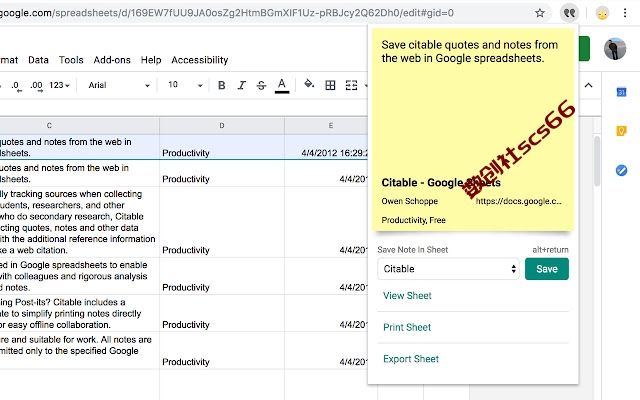This screenshot has height=400, width=640.
Task: Select cell mentioning 'tracking sources when collecting'
Action: coord(80,222)
